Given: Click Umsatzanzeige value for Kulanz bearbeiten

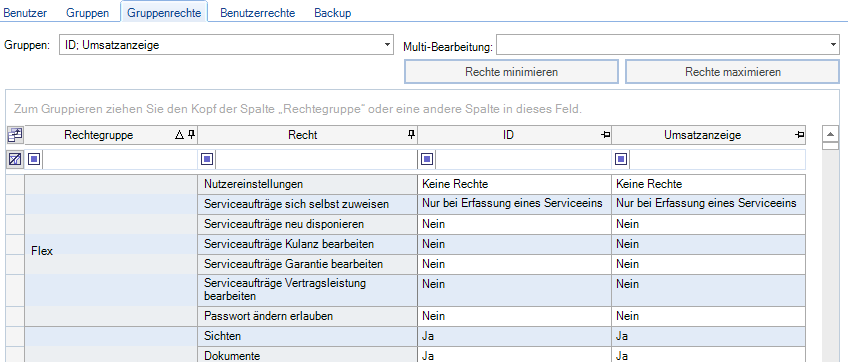Looking at the screenshot, I should click(708, 244).
